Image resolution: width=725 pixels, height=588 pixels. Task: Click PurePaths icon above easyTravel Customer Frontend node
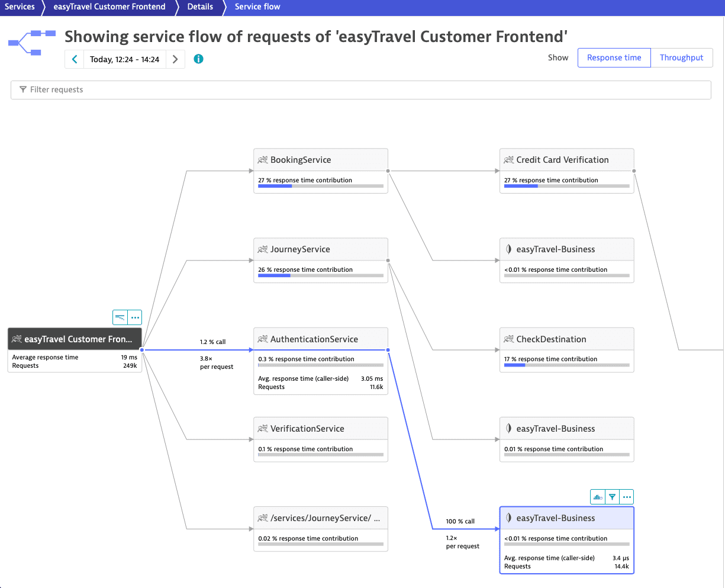pos(120,317)
